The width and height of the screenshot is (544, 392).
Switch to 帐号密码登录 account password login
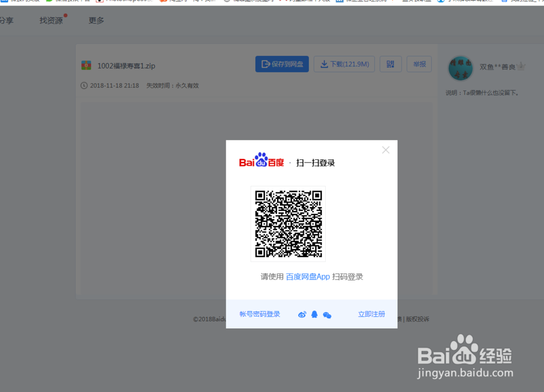point(260,314)
